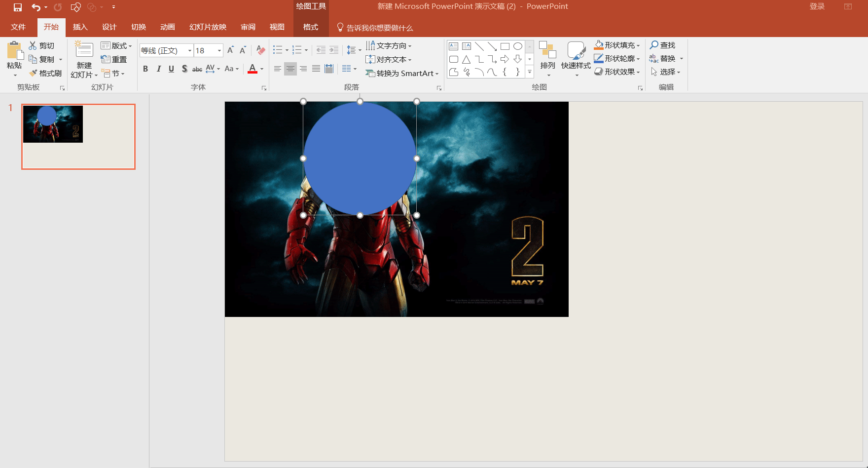Click the Arrange (排列) button

[547, 58]
